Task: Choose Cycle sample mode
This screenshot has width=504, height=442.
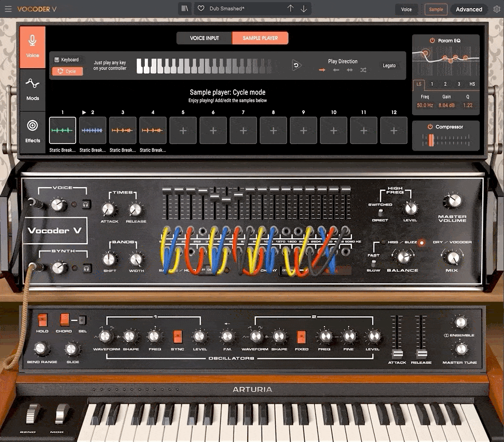Action: 68,71
